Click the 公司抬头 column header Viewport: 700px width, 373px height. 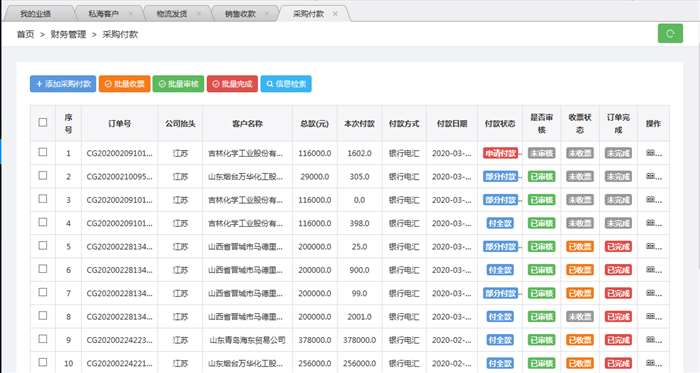[x=180, y=124]
